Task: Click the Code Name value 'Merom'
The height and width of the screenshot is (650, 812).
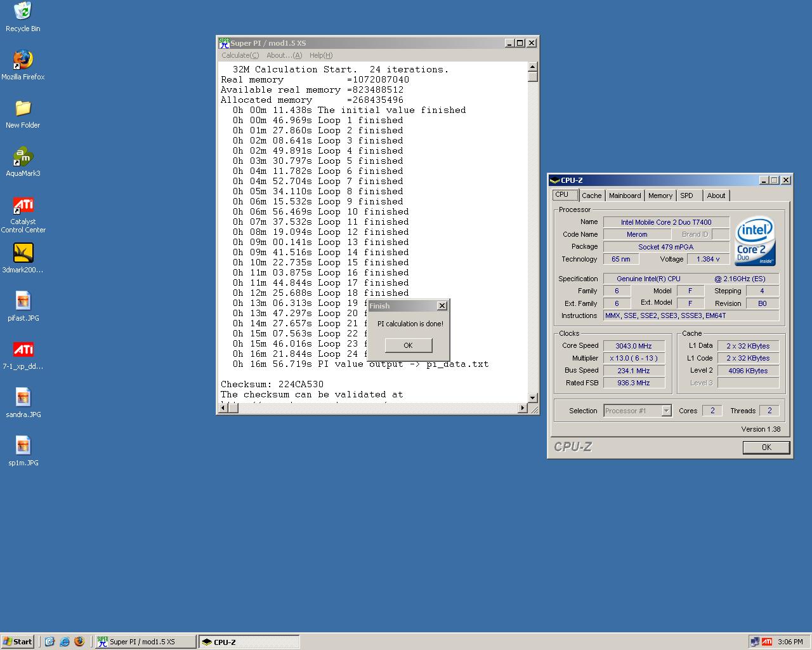Action: pos(637,234)
